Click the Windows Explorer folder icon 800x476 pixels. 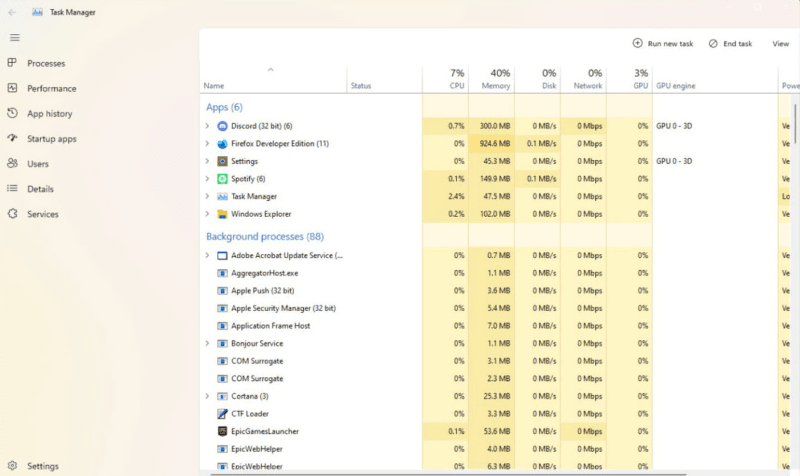(x=222, y=214)
